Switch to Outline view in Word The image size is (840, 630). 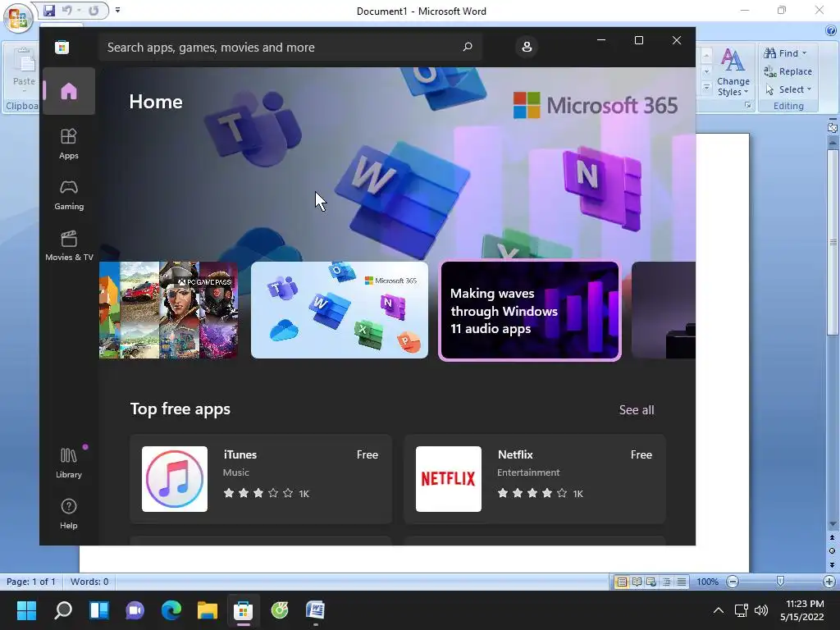[666, 582]
